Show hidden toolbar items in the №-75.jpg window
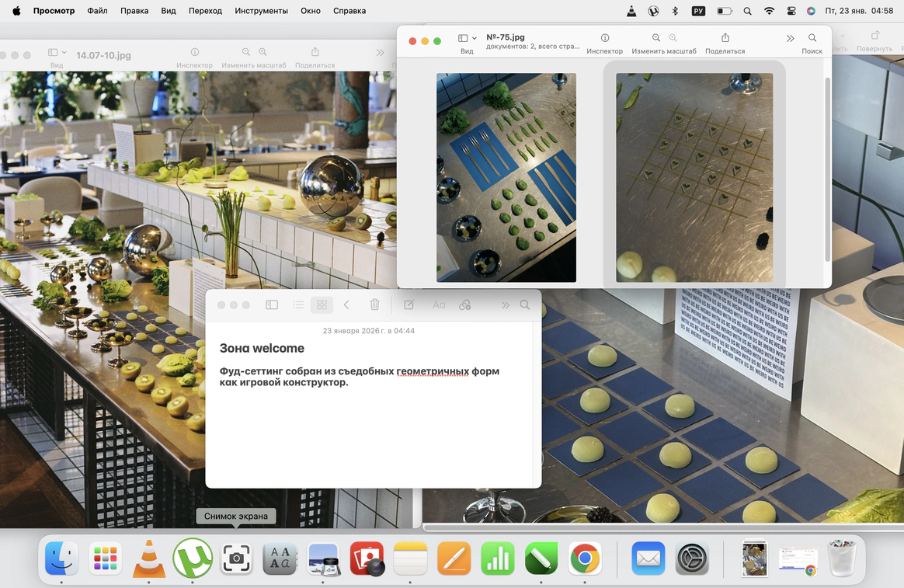Screen dimensions: 904x588 coord(790,38)
